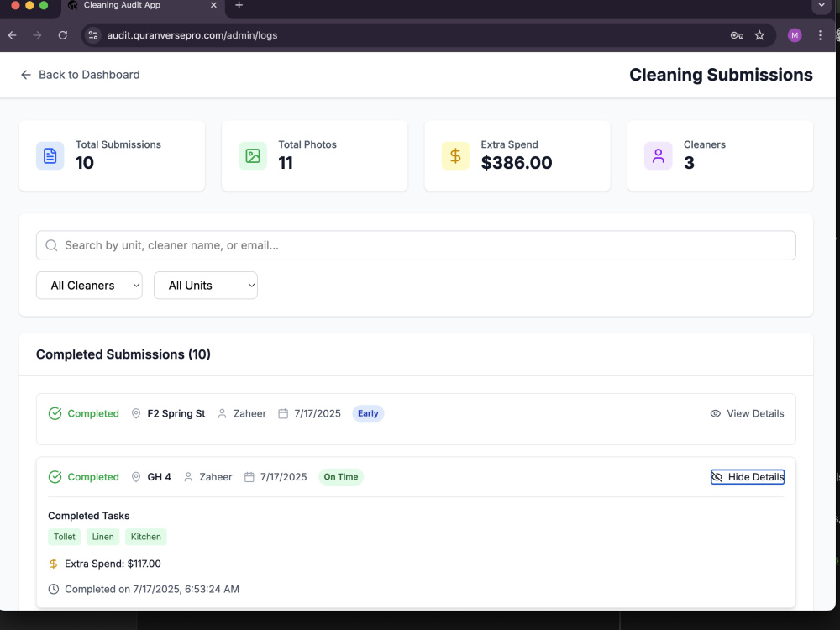The height and width of the screenshot is (630, 840).
Task: Click Completed Submissions (10) heading
Action: 123,354
